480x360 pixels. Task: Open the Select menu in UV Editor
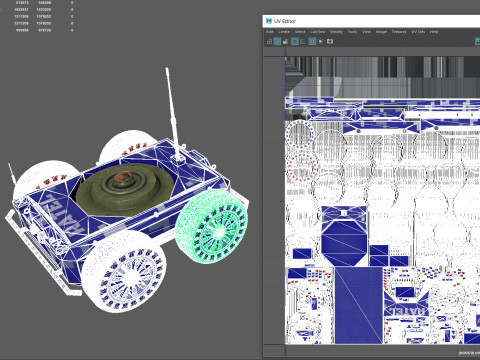(300, 32)
